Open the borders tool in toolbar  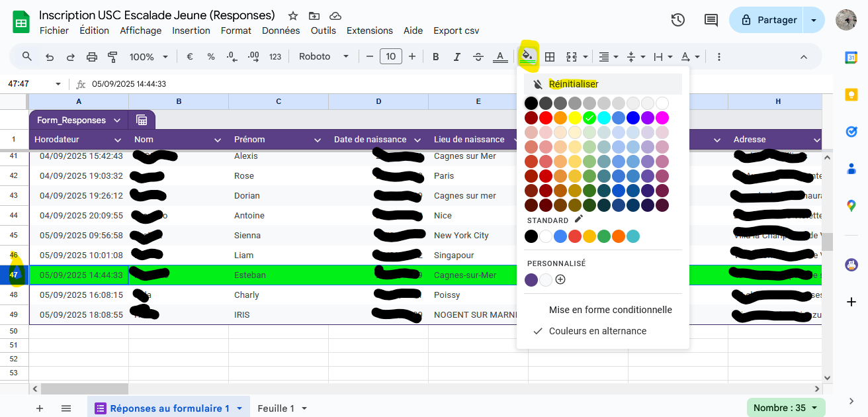[x=550, y=57]
